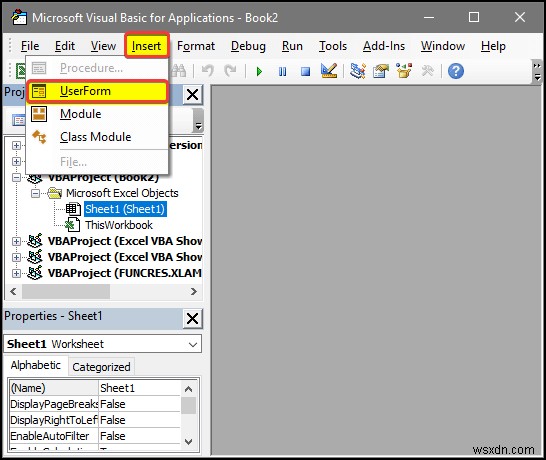Click the Run Sub green play icon

point(259,72)
